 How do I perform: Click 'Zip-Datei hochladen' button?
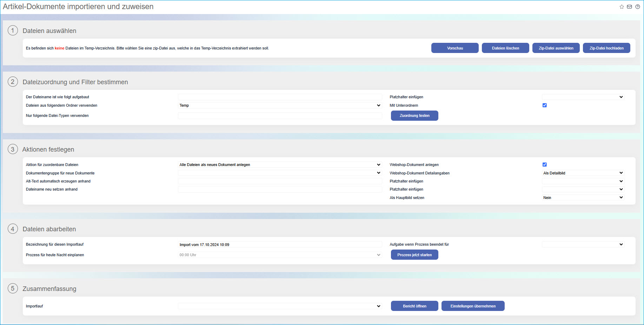(x=606, y=48)
